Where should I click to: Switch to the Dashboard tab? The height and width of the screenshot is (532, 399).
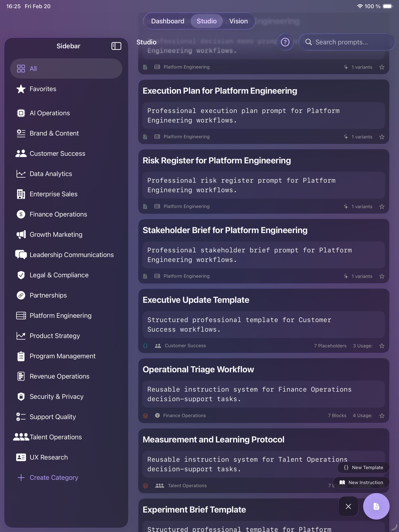coord(168,21)
